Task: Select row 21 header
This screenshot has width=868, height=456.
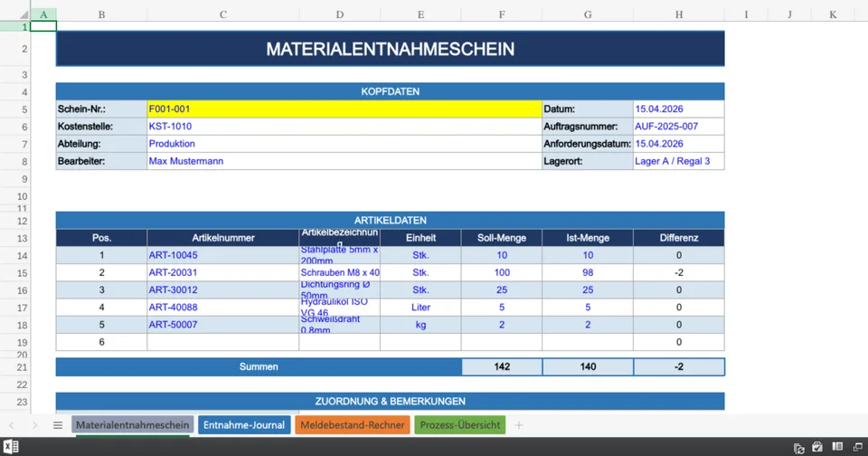Action: click(x=15, y=366)
